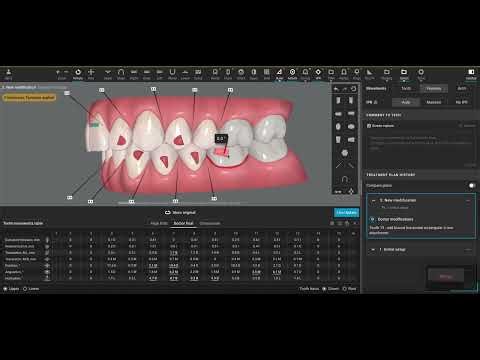Select the polygon icon in tooth palette
Screen dimensions: 480x360
point(345,153)
